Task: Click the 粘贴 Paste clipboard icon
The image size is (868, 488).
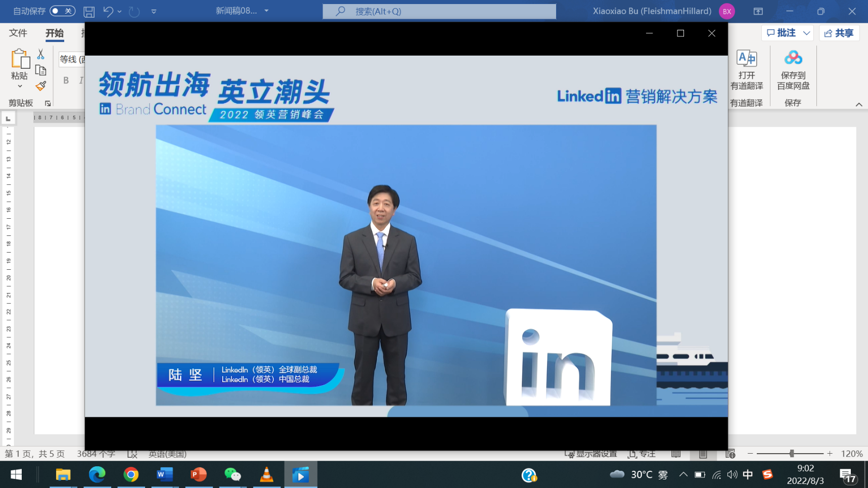Action: point(20,59)
